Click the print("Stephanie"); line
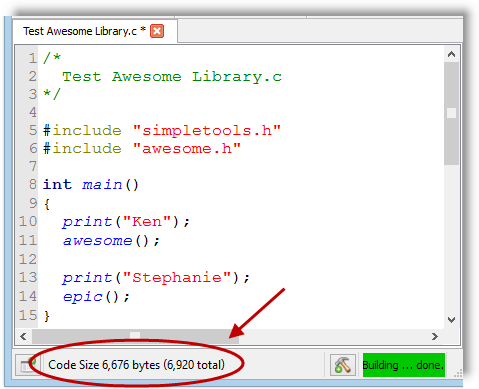479x389 pixels. click(156, 277)
